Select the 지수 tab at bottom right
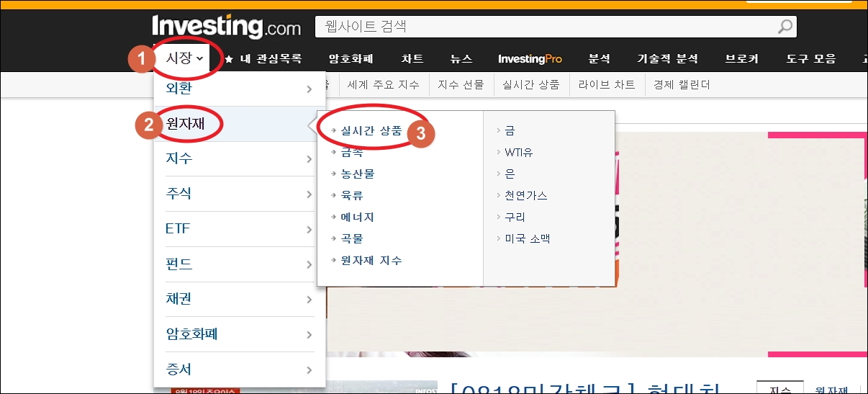Image resolution: width=868 pixels, height=394 pixels. point(780,388)
